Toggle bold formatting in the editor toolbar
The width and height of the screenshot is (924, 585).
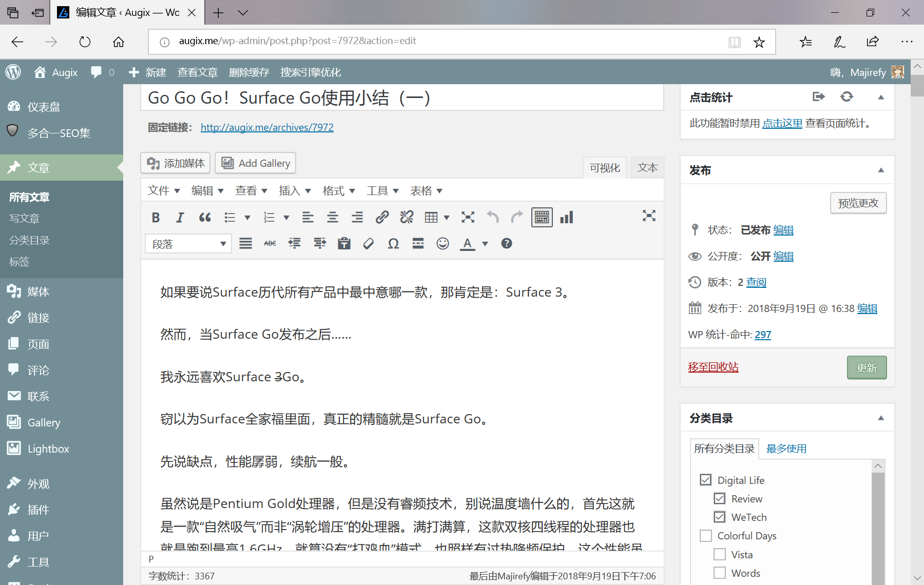click(156, 218)
